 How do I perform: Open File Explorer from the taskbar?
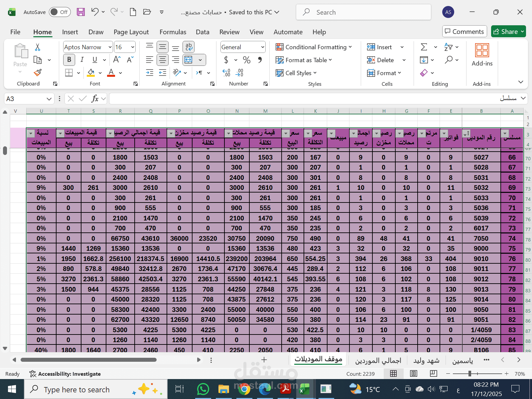coord(223,389)
